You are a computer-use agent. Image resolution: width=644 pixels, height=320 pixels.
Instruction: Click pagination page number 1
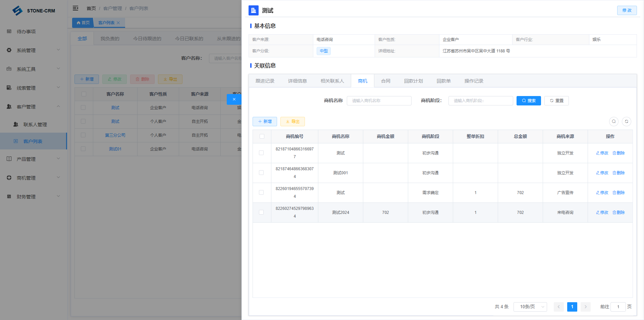(572, 307)
